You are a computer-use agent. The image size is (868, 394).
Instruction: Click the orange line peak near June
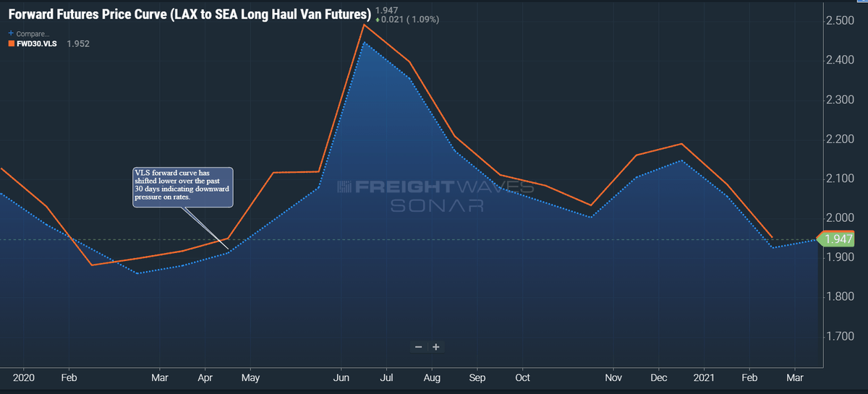(363, 25)
